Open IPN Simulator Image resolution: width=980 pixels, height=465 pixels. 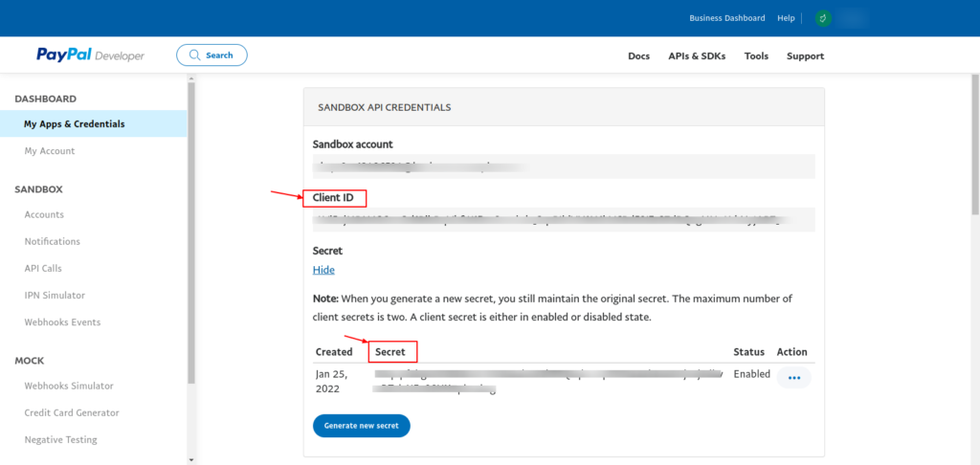pos(55,295)
